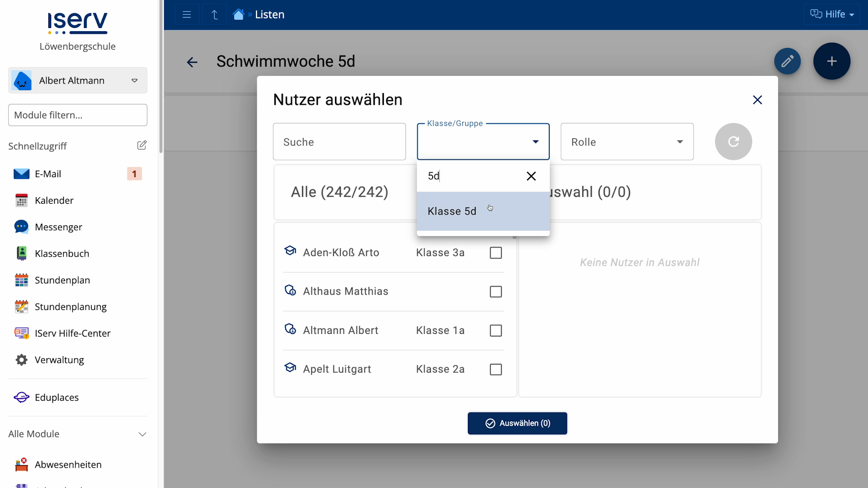Collapse the Alle Module section

(x=142, y=434)
